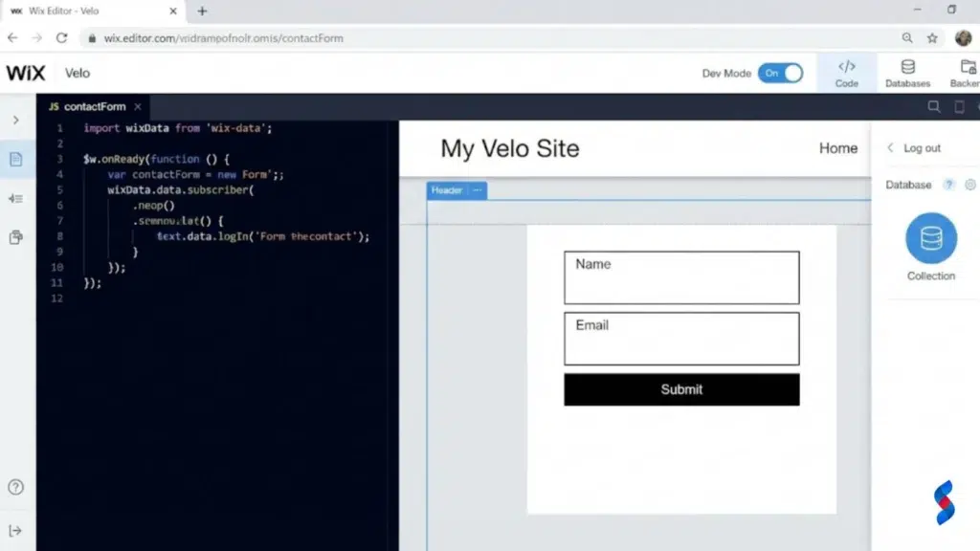Bookmark the page using the star icon
The width and height of the screenshot is (980, 551).
931,38
